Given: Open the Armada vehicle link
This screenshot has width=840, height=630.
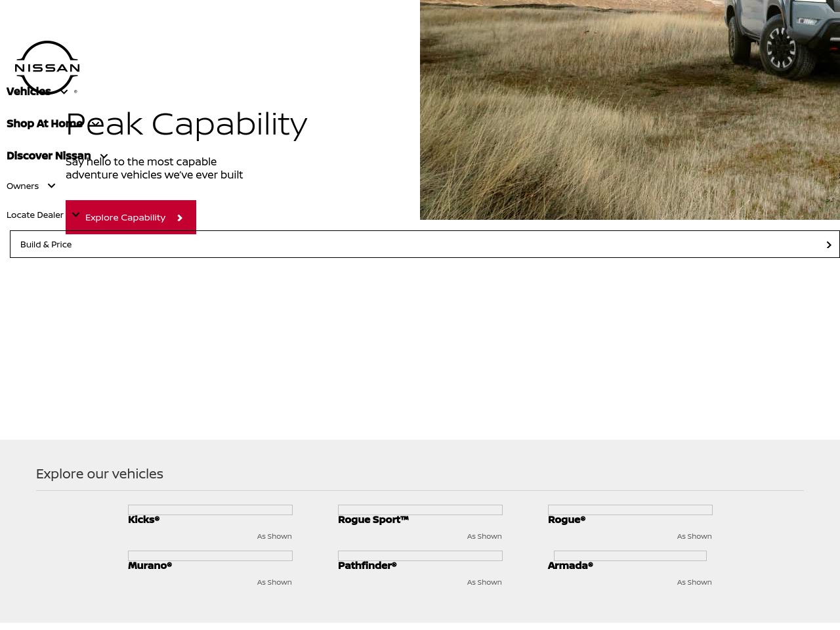Looking at the screenshot, I should (570, 565).
